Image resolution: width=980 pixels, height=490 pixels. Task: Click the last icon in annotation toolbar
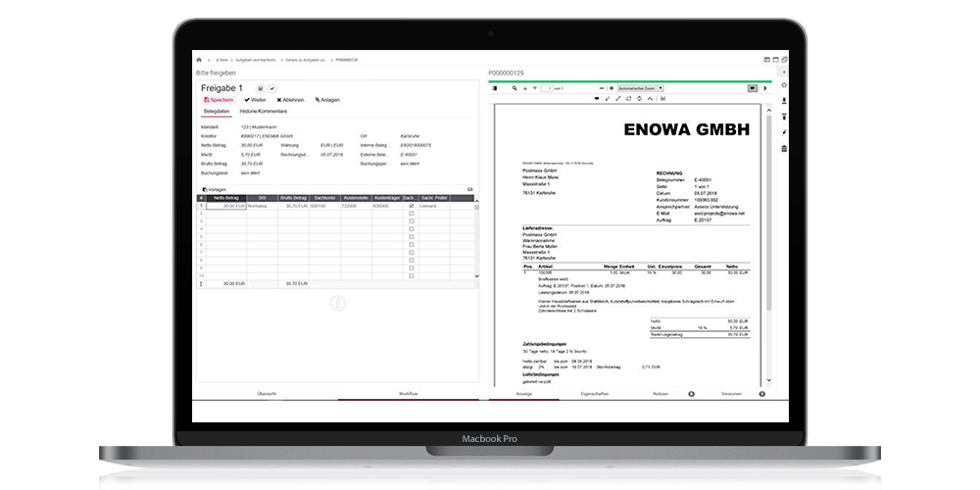[662, 98]
